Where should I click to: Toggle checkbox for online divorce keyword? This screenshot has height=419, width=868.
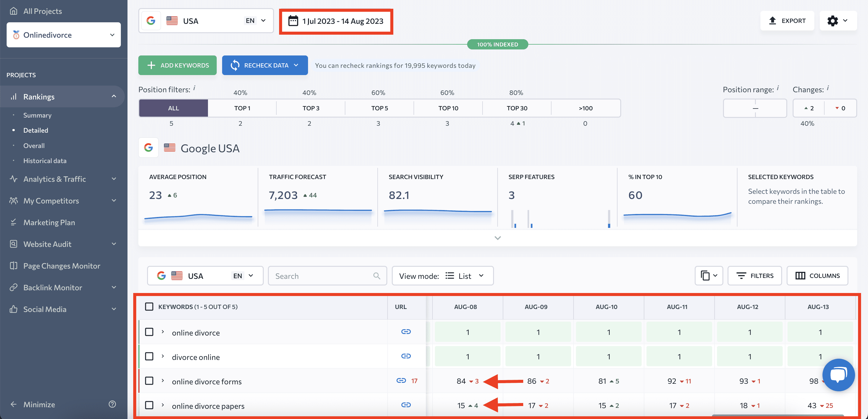pyautogui.click(x=149, y=332)
